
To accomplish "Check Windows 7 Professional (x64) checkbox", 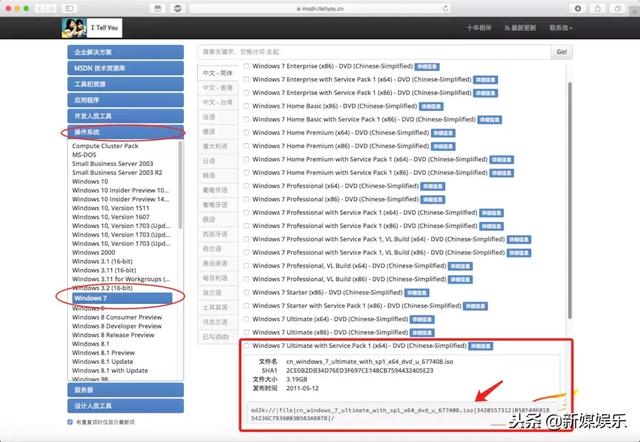I will (246, 186).
